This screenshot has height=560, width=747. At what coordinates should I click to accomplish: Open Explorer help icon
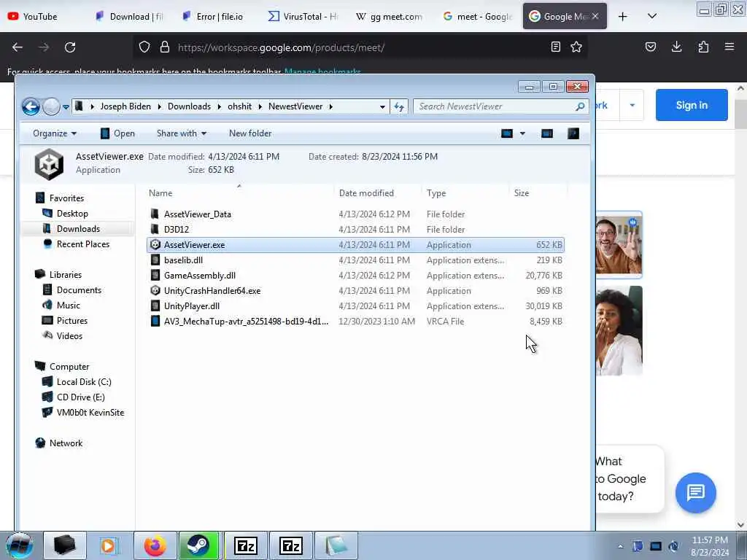tap(573, 133)
